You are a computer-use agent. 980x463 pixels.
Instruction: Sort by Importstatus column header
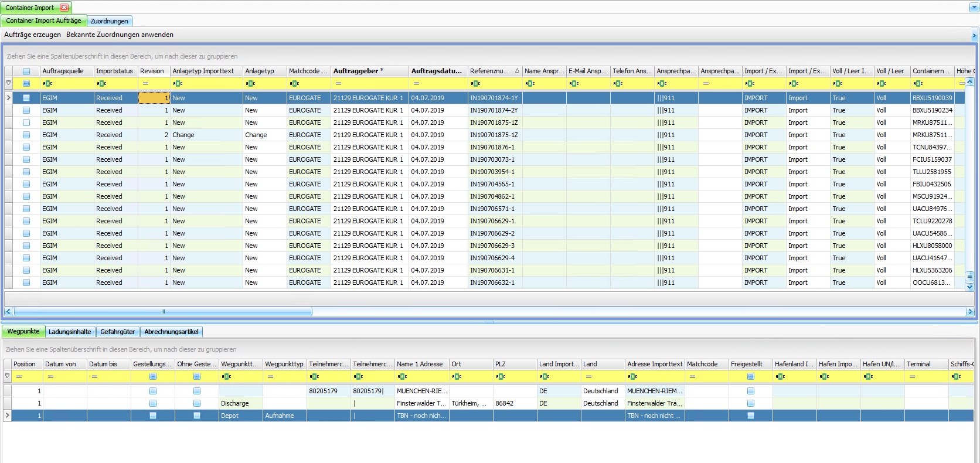(115, 71)
